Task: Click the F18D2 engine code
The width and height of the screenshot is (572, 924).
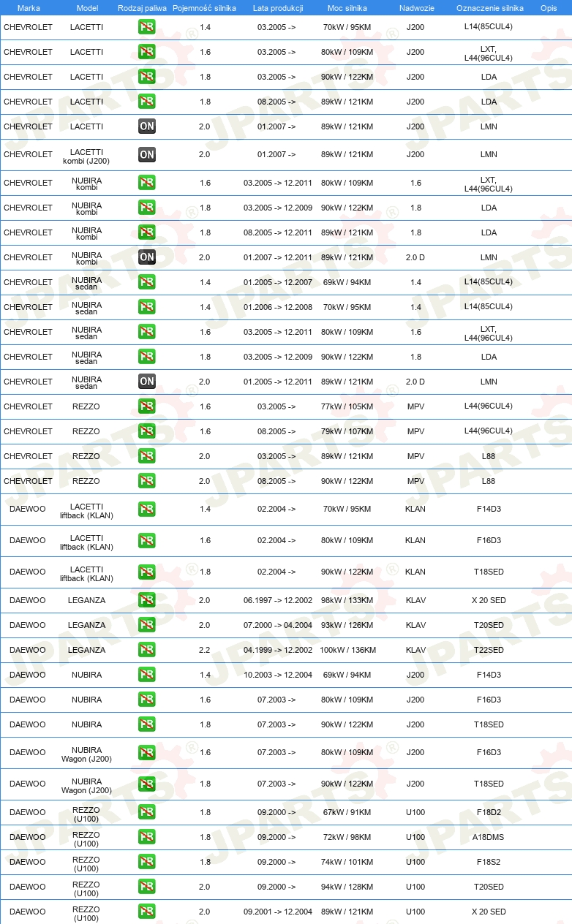Action: (489, 812)
